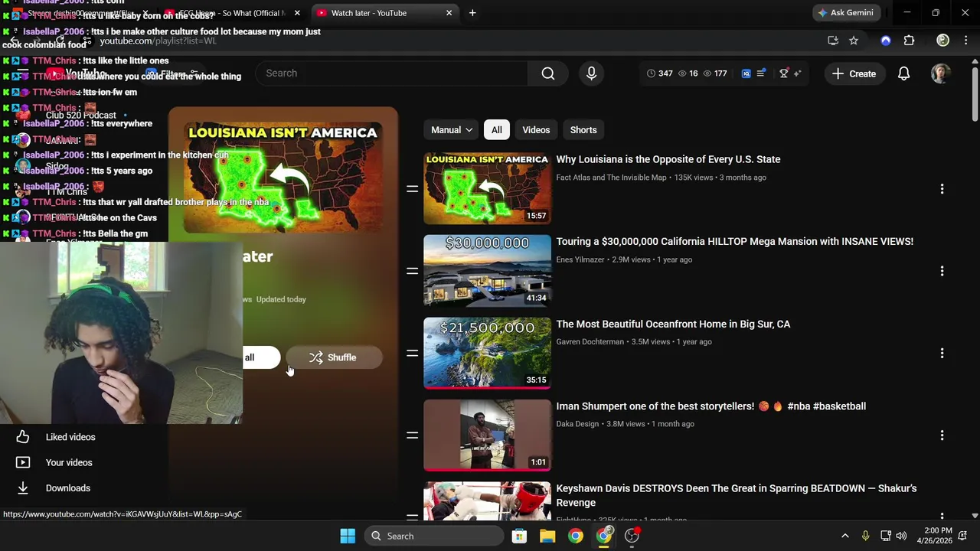Image resolution: width=980 pixels, height=551 pixels.
Task: Open YouTube notifications bell
Action: pos(903,73)
